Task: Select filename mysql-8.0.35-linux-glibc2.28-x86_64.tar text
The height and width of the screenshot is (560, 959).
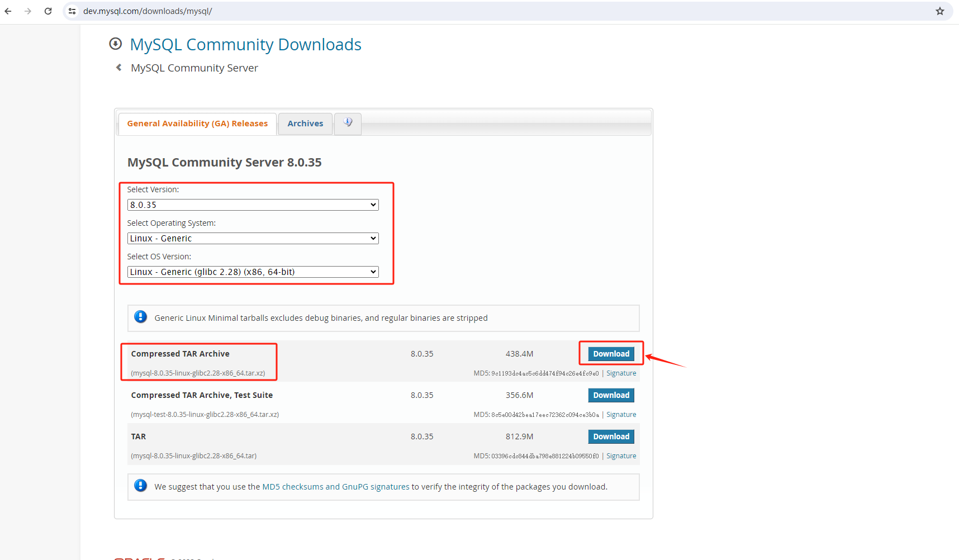Action: pos(194,456)
